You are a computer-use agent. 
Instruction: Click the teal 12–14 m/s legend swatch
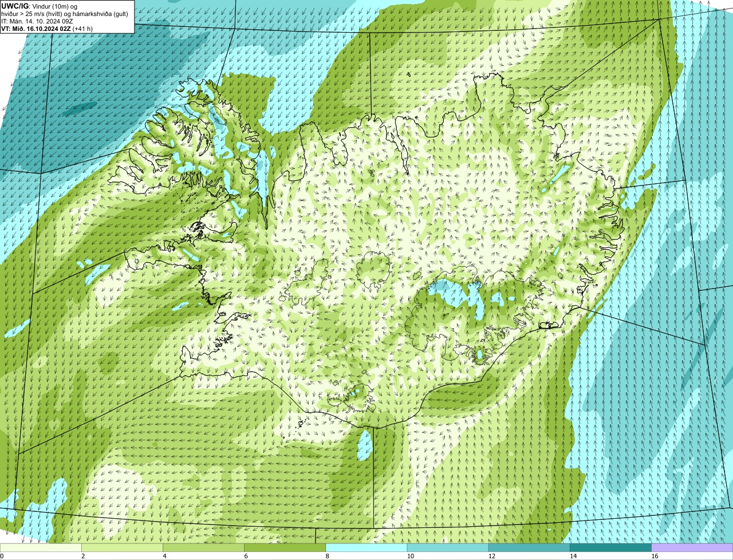pyautogui.click(x=529, y=547)
